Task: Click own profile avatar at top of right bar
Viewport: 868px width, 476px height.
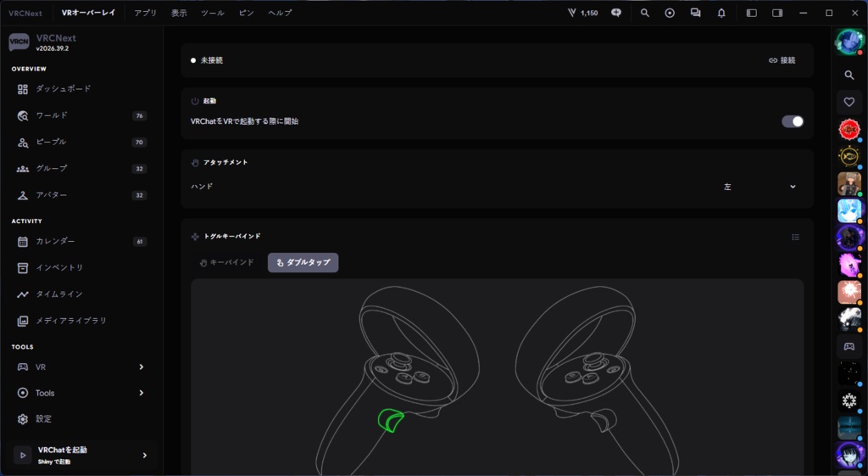Action: [x=849, y=42]
